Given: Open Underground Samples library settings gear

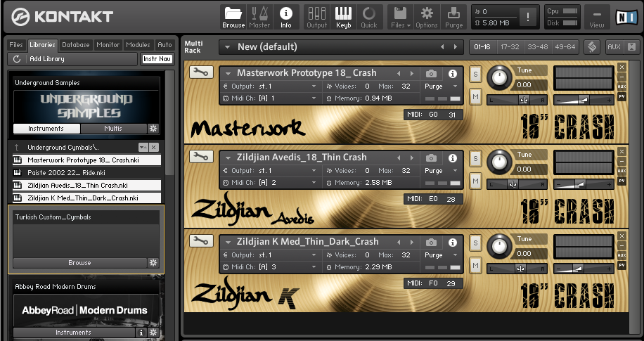Looking at the screenshot, I should [153, 129].
